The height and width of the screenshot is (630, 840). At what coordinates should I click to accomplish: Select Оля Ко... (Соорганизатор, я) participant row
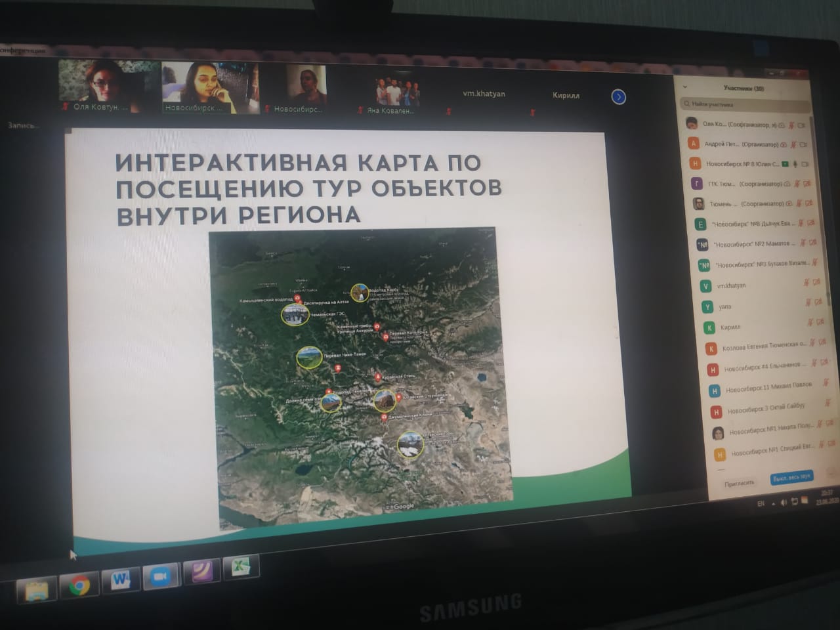point(745,124)
